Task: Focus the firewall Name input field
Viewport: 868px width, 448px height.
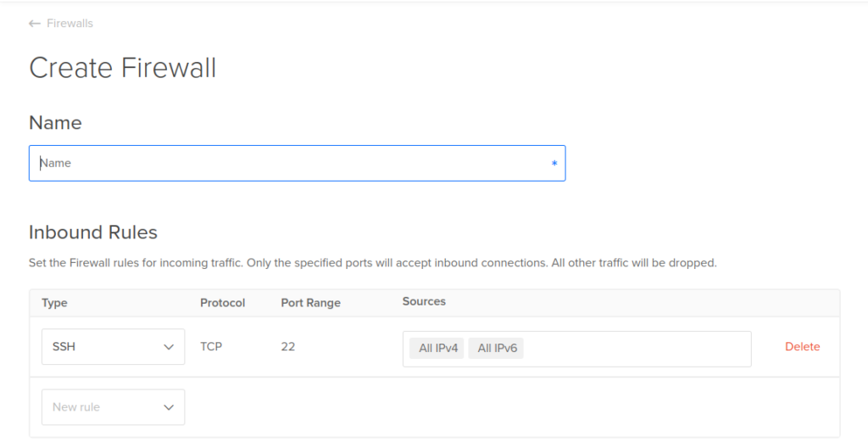Action: (x=298, y=163)
